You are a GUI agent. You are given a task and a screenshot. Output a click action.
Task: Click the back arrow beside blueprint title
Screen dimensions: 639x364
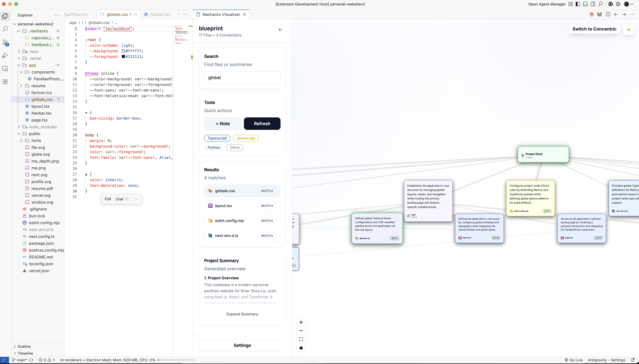pos(280,30)
